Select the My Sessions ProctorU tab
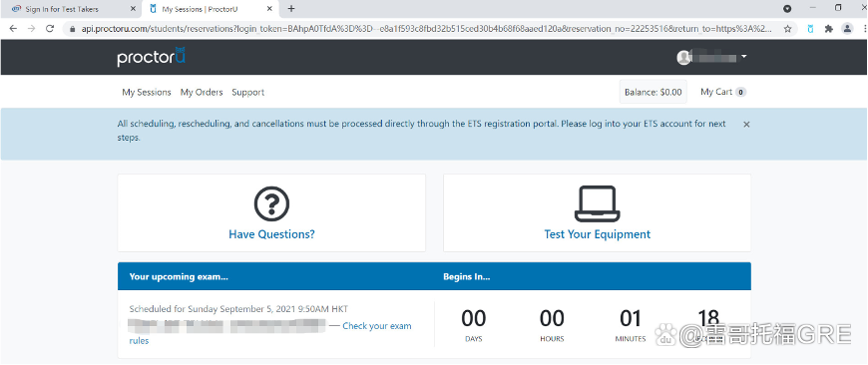Image resolution: width=868 pixels, height=365 pixels. pyautogui.click(x=211, y=9)
